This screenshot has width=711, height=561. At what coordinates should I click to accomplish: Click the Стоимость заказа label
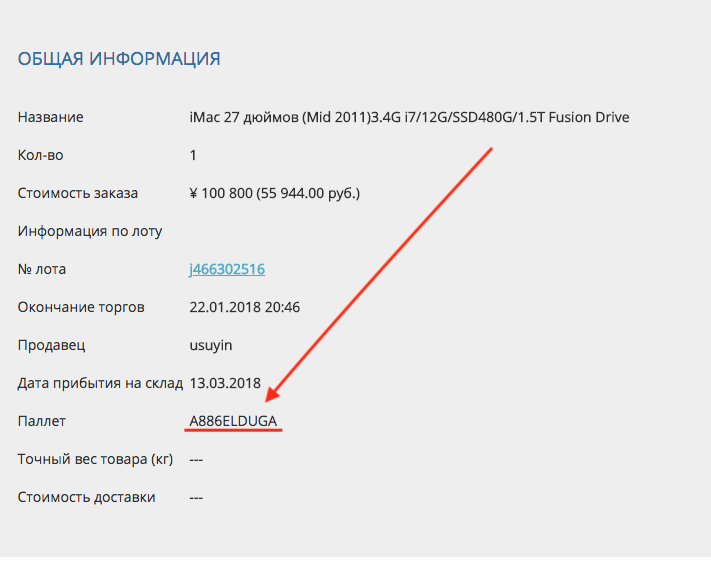click(77, 193)
